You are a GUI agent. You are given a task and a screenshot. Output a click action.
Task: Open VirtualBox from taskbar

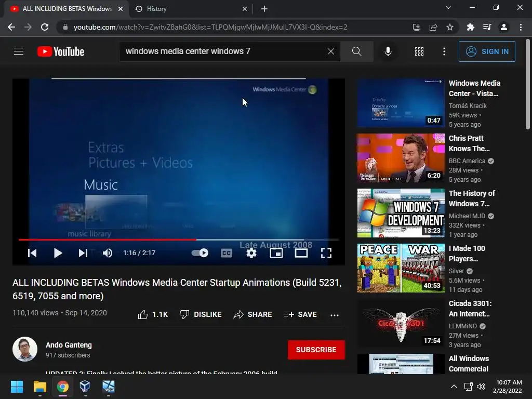[85, 387]
